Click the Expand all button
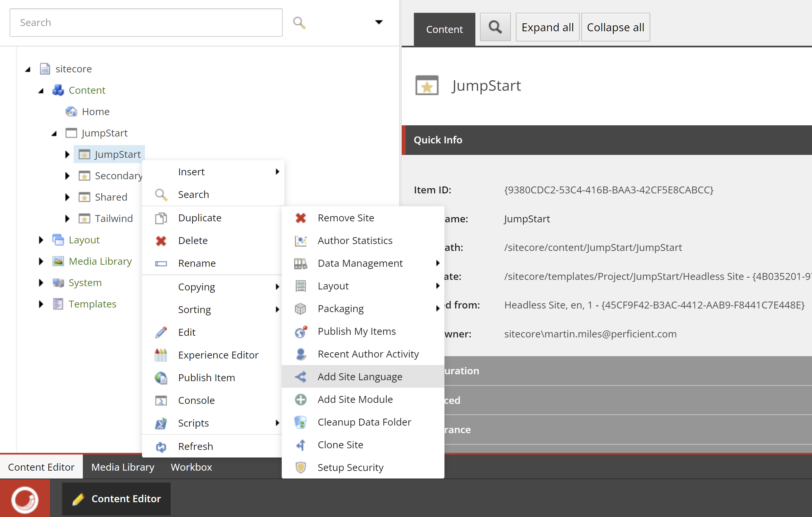This screenshot has height=517, width=812. [547, 27]
